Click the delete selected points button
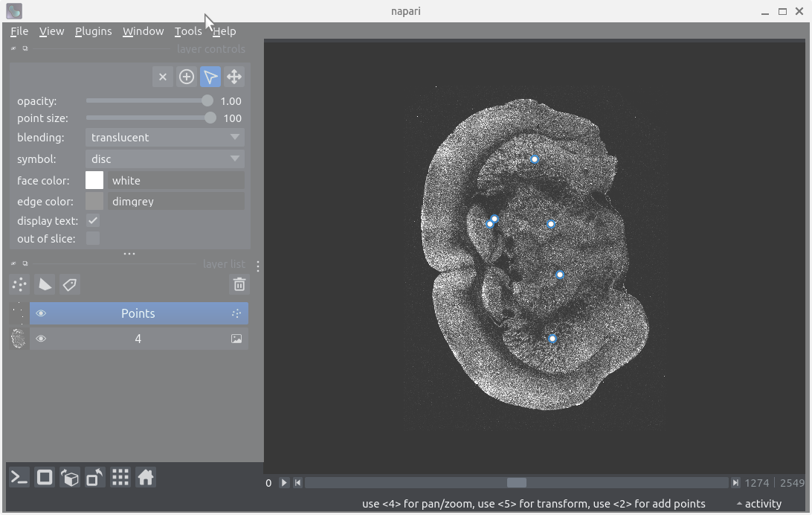The image size is (812, 515). pyautogui.click(x=163, y=77)
